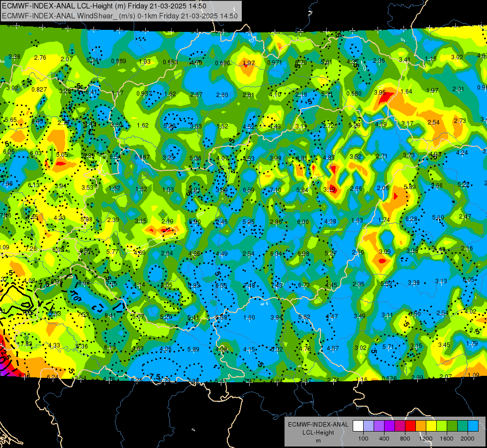Click the wind shear value 0.653

pos(171,62)
